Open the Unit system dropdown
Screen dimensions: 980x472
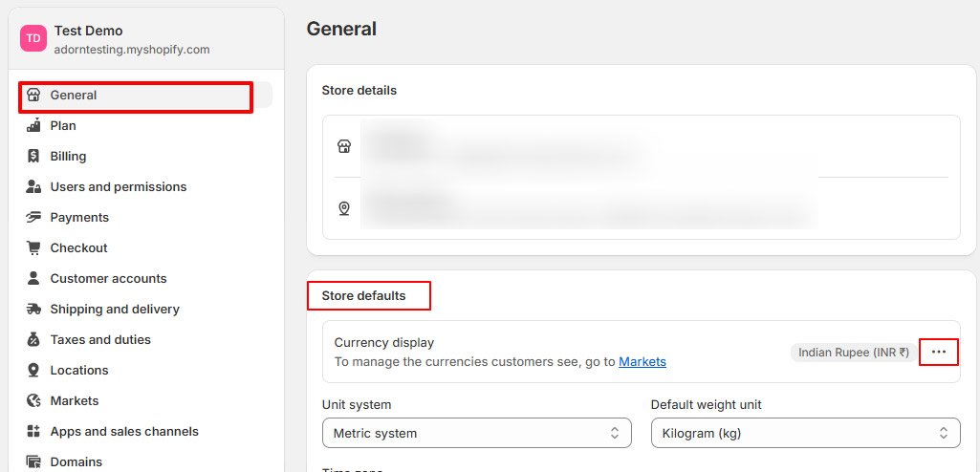(x=476, y=433)
